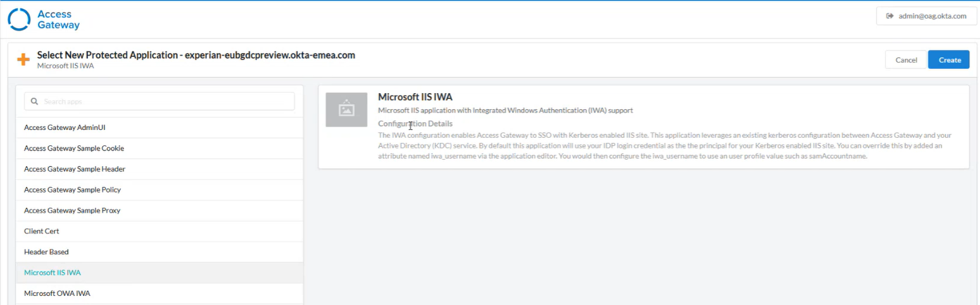Viewport: 980px width, 305px height.
Task: Select Access Gateway Sample Proxy
Action: tap(72, 211)
